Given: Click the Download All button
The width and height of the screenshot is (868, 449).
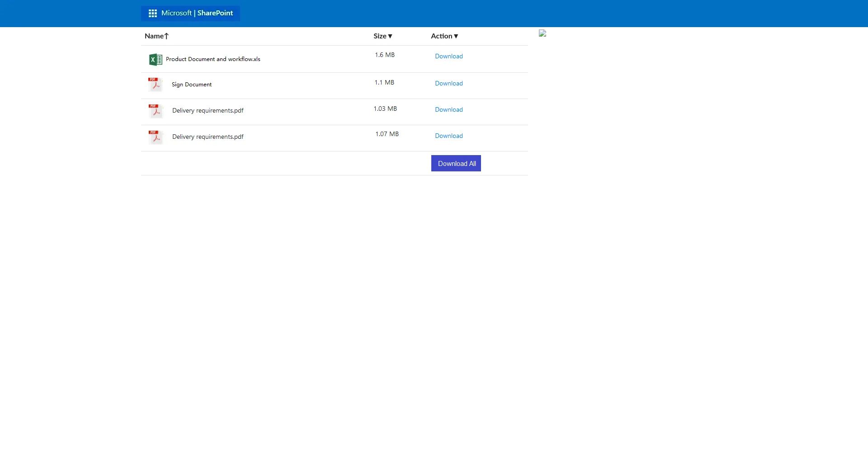Looking at the screenshot, I should (x=456, y=163).
